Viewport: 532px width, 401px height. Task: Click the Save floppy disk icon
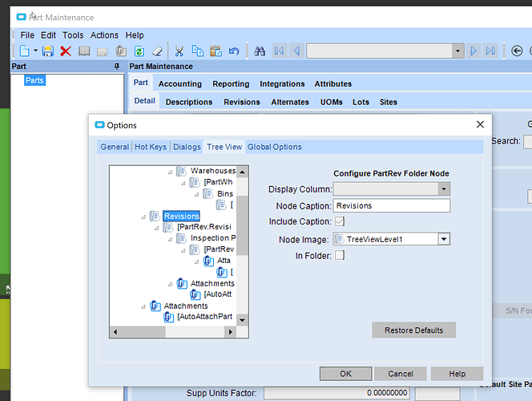47,51
